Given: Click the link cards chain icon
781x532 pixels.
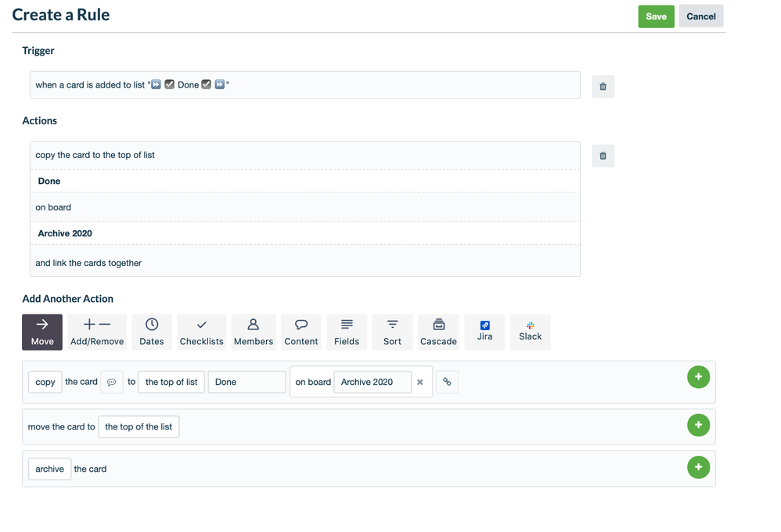Looking at the screenshot, I should [447, 382].
